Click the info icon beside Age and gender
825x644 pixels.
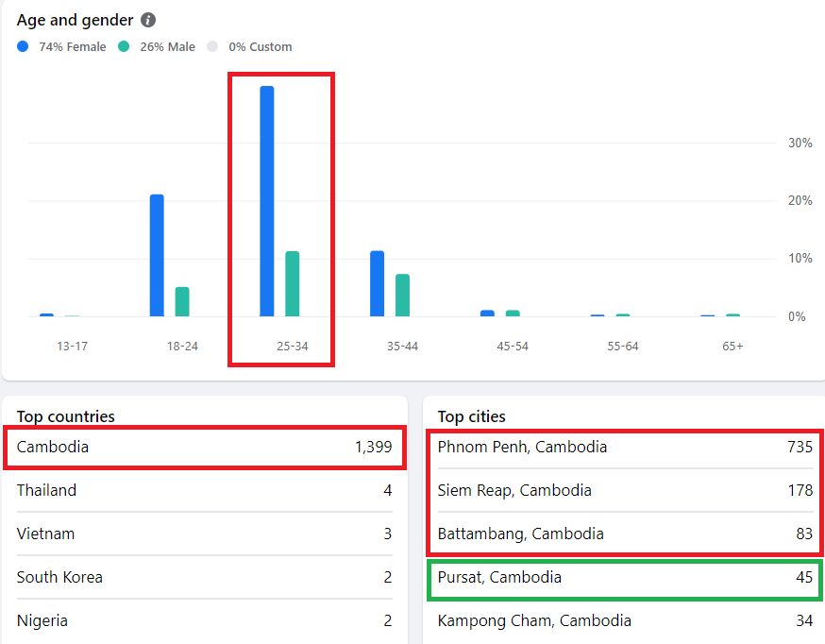click(x=148, y=20)
